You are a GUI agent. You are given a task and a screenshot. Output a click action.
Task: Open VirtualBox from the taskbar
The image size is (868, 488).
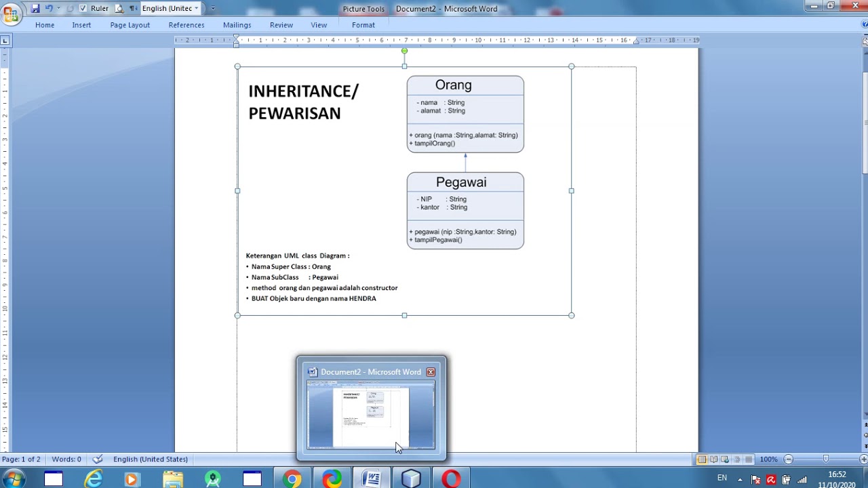click(411, 479)
